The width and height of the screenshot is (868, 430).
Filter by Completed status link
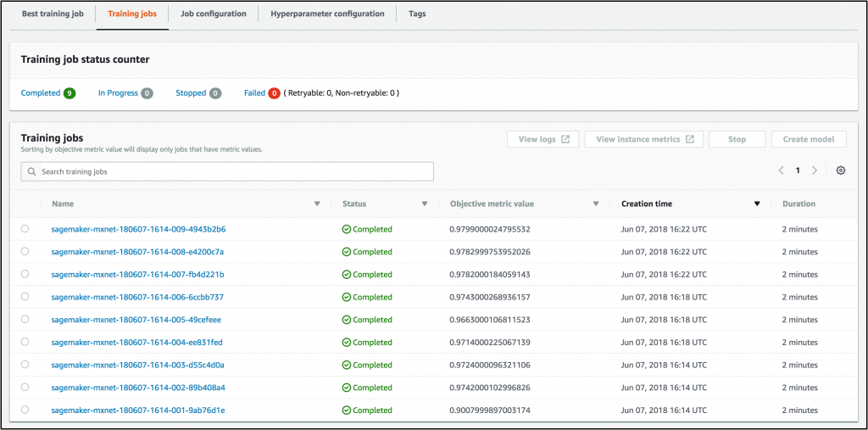(x=41, y=93)
